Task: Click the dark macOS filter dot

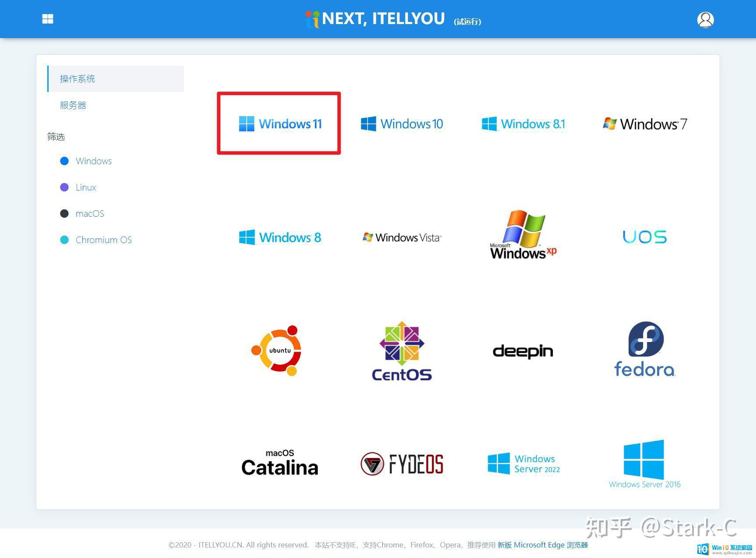Action: (64, 213)
